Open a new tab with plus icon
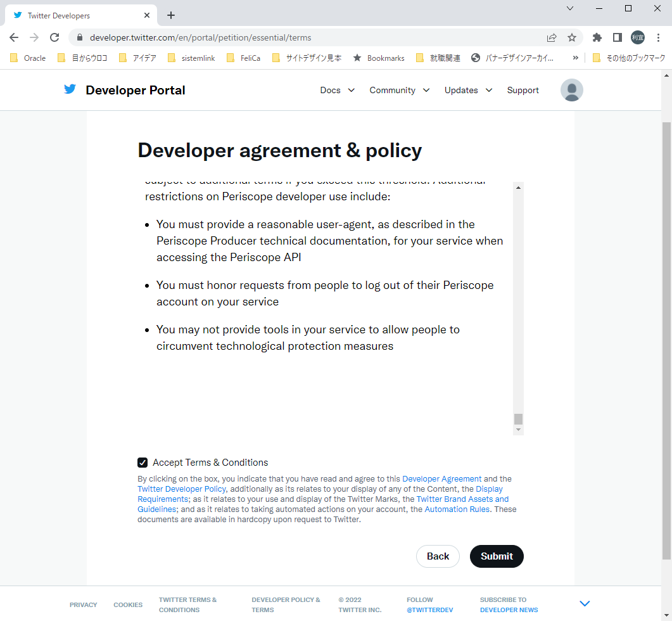 [171, 15]
